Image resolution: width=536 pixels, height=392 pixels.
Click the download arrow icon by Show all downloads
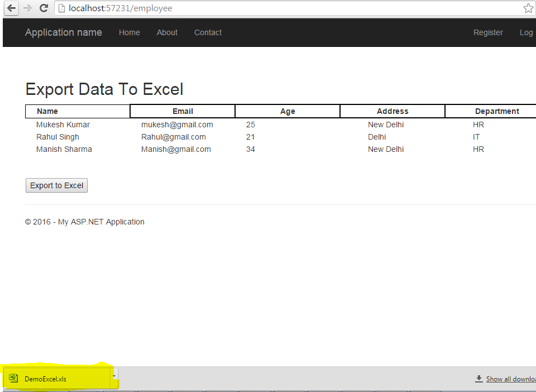pyautogui.click(x=479, y=379)
